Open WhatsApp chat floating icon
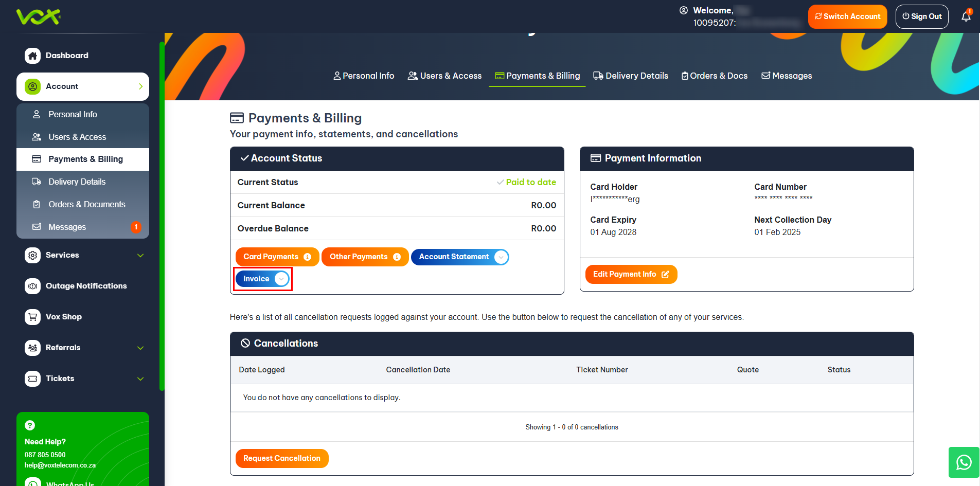Viewport: 980px width, 486px height. coord(964,462)
